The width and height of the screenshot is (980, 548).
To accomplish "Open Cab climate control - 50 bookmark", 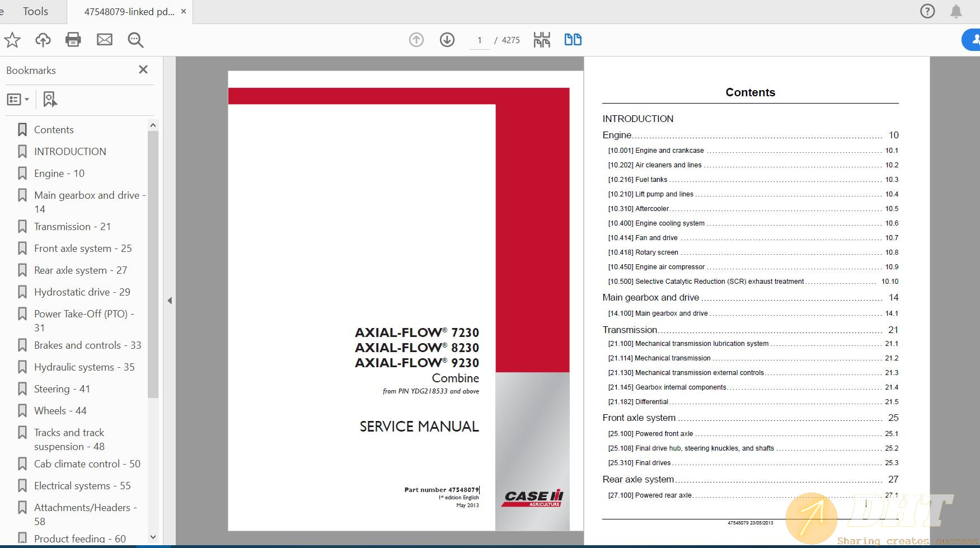I will point(87,464).
